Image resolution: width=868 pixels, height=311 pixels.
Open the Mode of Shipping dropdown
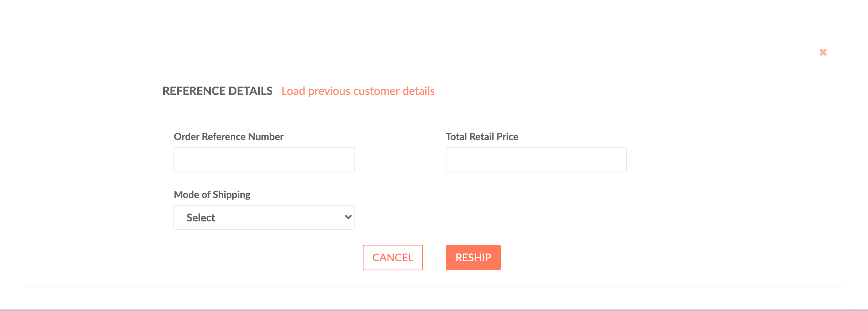(x=264, y=217)
